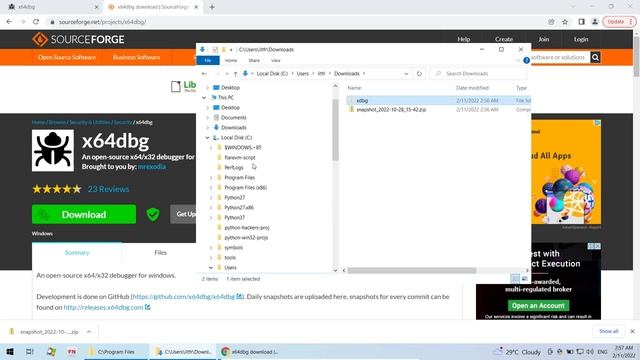The height and width of the screenshot is (360, 640).
Task: Select flarevm-script folder in tree
Action: (x=240, y=158)
